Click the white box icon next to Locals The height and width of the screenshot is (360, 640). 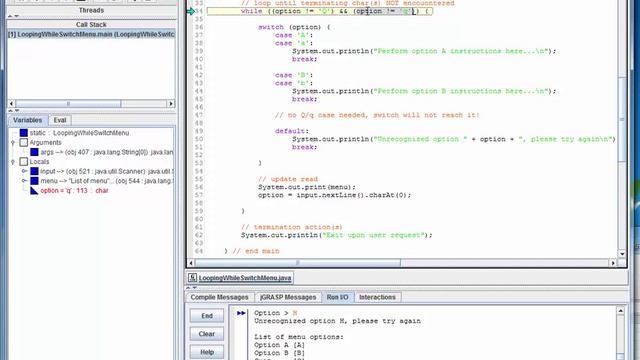pyautogui.click(x=24, y=162)
